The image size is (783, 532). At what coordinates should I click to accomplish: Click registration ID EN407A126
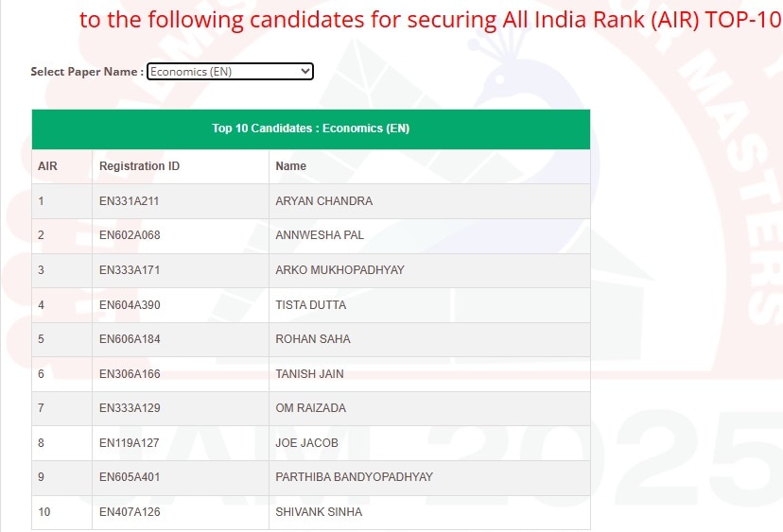pyautogui.click(x=130, y=512)
